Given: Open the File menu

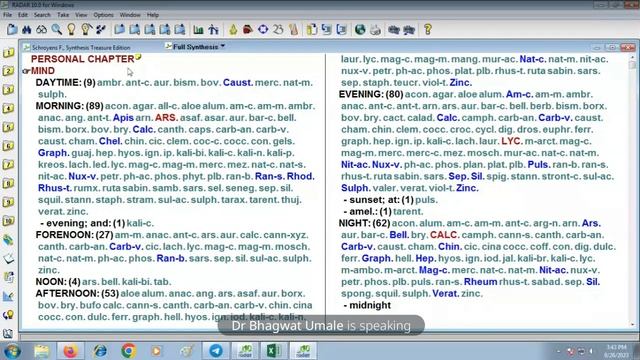Looking at the screenshot, I should coord(7,15).
